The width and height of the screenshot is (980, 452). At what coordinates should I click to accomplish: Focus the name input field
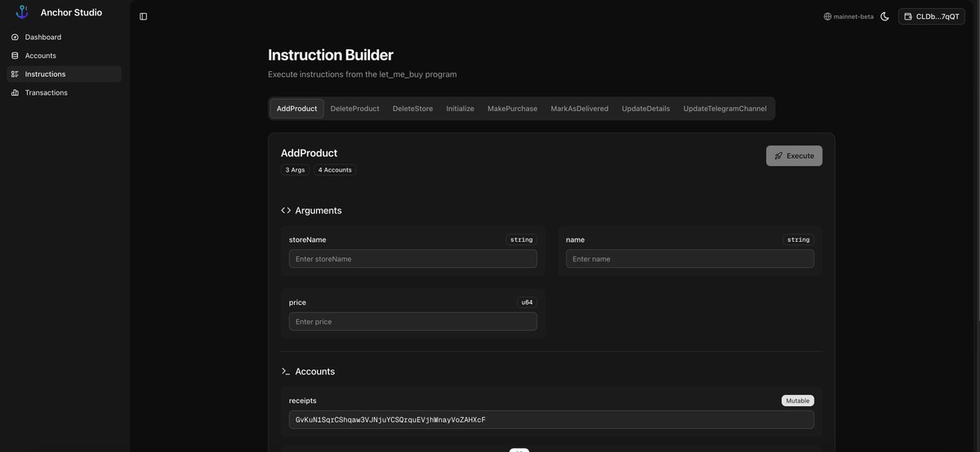[x=690, y=259]
